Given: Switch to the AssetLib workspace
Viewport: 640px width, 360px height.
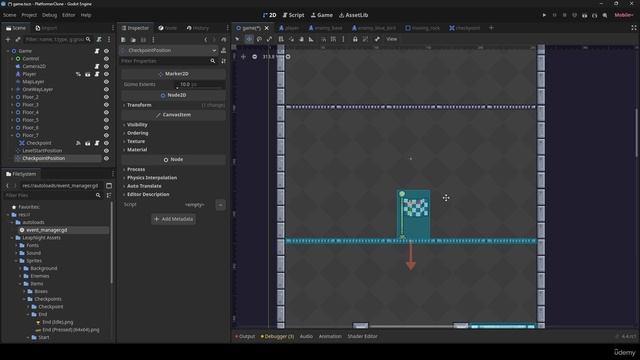Looking at the screenshot, I should pos(353,15).
